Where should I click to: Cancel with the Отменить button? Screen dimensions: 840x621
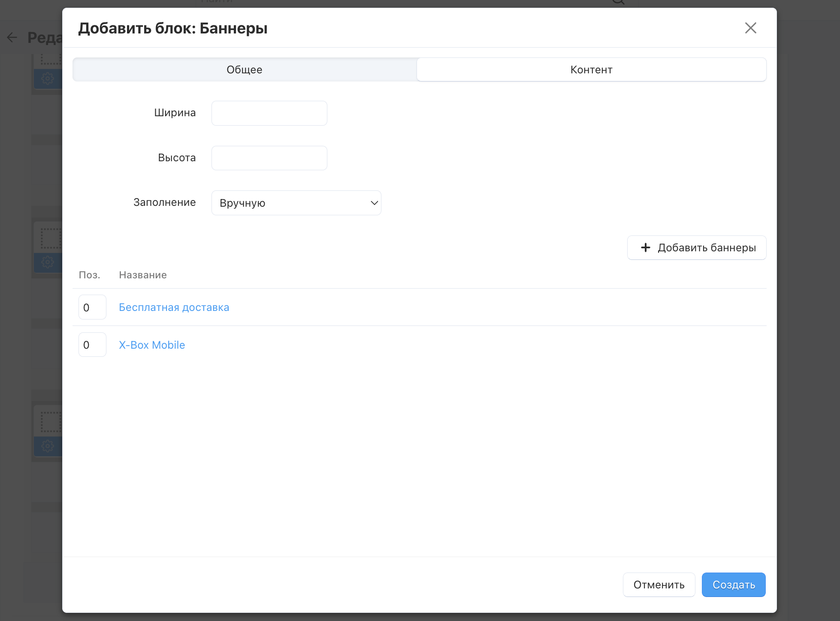coord(659,585)
